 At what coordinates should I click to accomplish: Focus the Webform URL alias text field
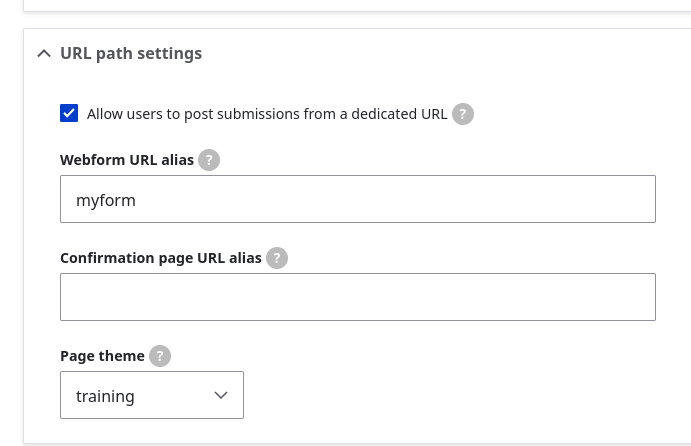[x=358, y=199]
